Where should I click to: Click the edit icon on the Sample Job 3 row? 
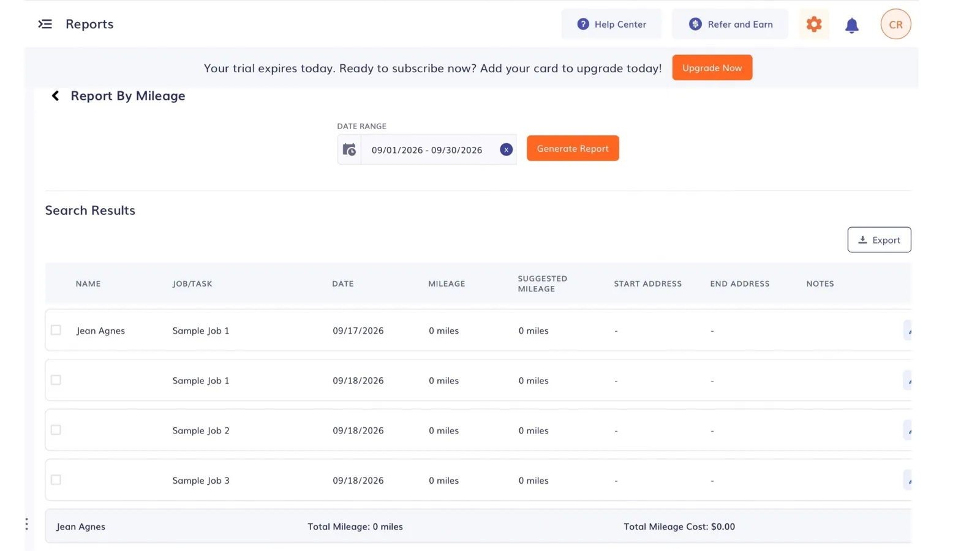[x=908, y=481]
